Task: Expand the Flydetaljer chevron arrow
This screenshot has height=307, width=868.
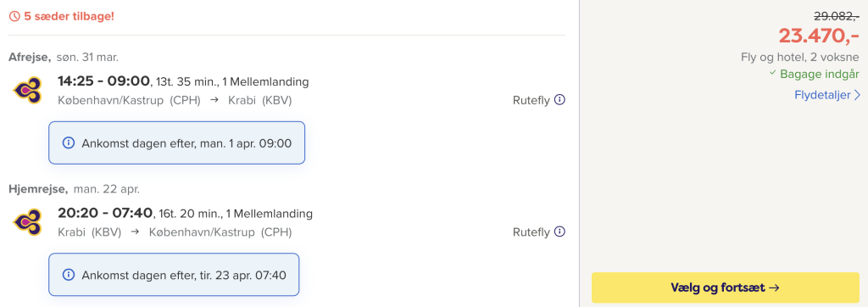Action: click(857, 95)
